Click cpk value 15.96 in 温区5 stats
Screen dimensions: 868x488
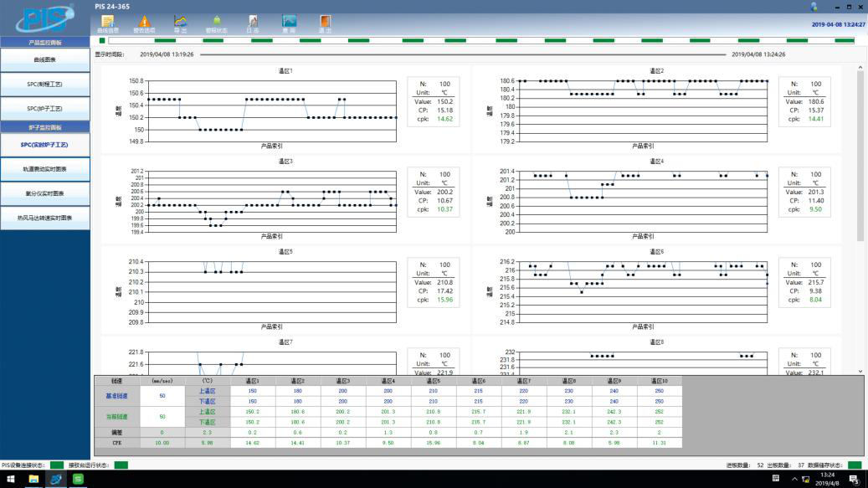point(444,300)
